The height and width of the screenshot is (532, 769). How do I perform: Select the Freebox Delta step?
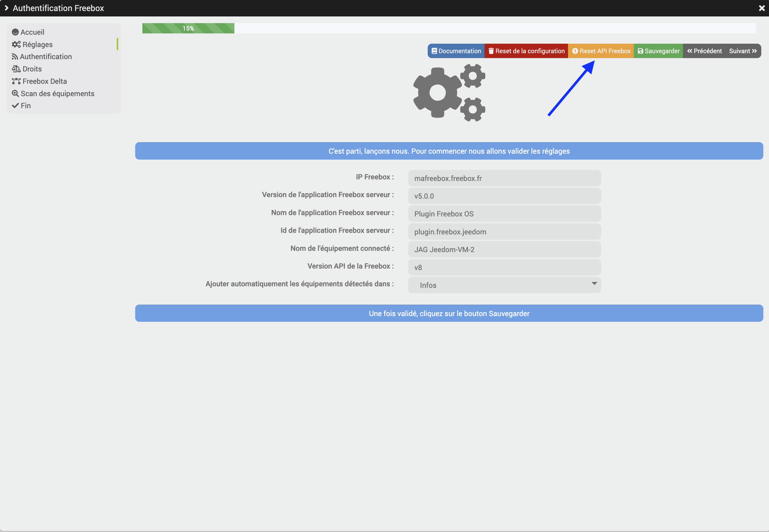point(39,81)
